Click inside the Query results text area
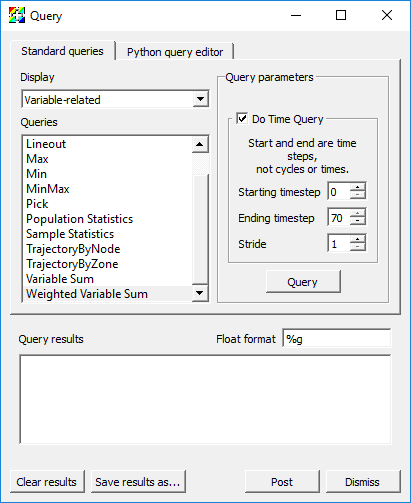411x503 pixels. [x=205, y=399]
